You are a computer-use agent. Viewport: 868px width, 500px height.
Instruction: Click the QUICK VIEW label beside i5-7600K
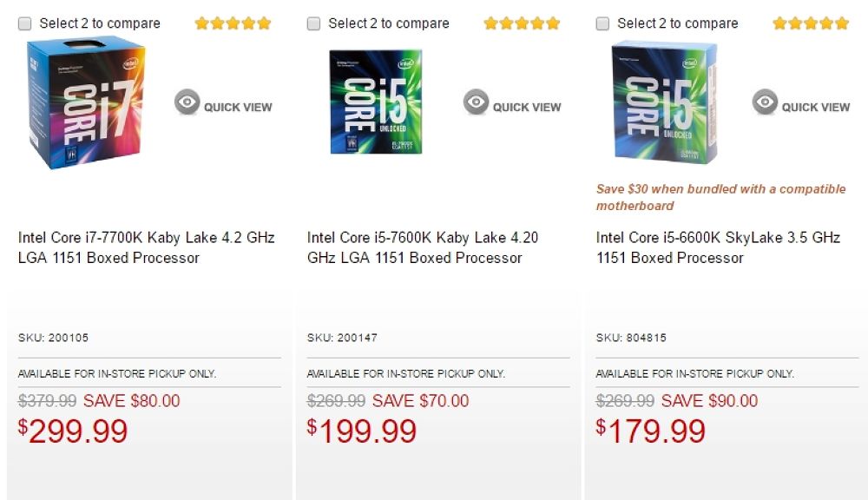click(x=527, y=107)
